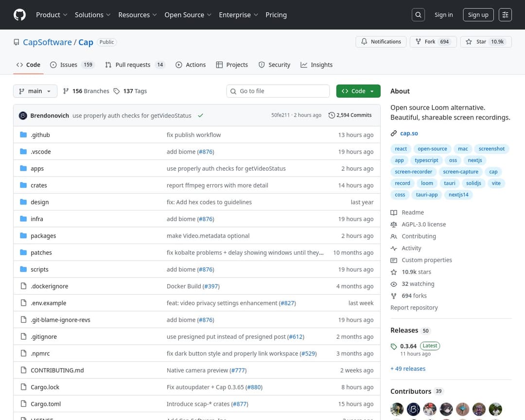
Task: Open the cap.so website link
Action: point(409,133)
